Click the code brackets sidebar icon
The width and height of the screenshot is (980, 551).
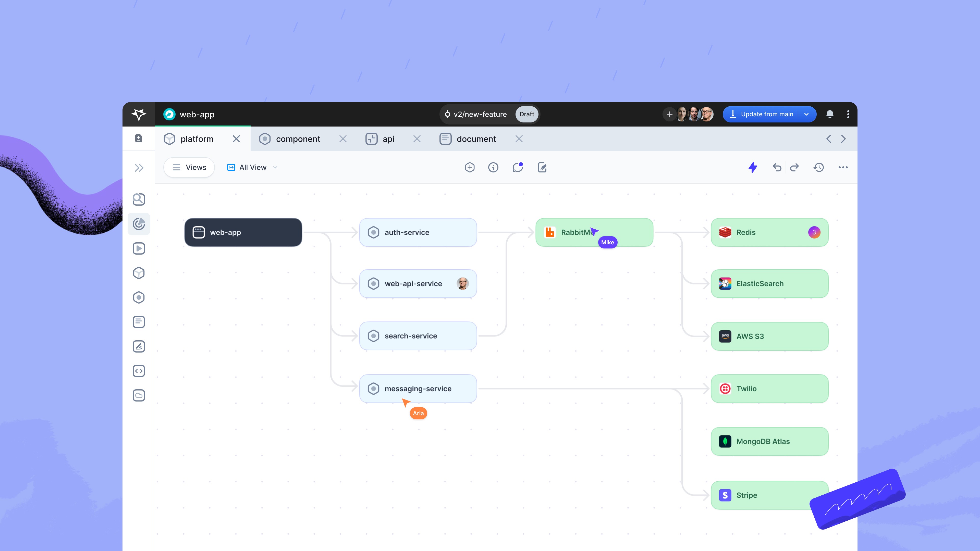tap(139, 371)
